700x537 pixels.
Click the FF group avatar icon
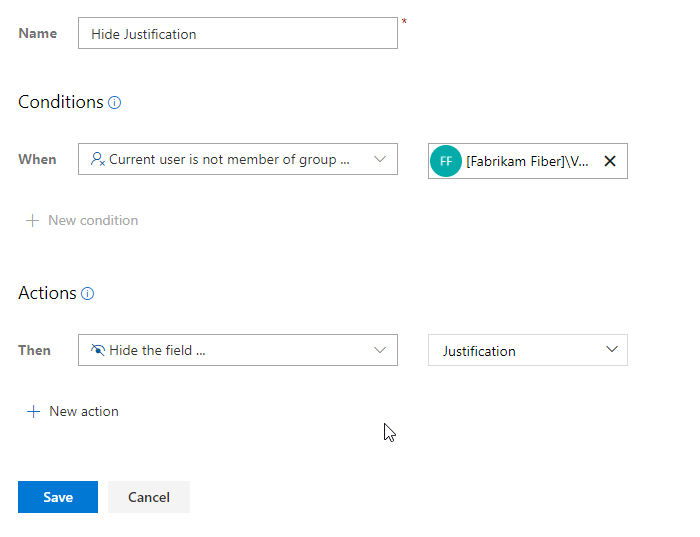pos(446,161)
